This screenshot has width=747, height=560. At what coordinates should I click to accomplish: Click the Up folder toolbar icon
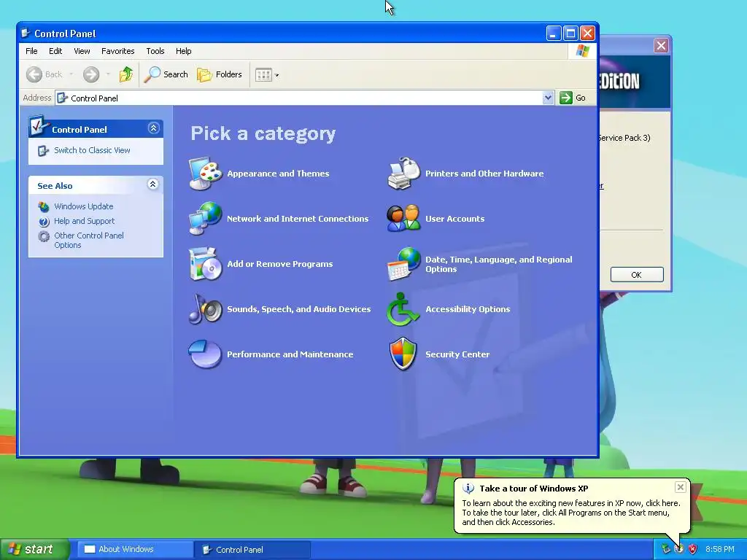pyautogui.click(x=126, y=74)
